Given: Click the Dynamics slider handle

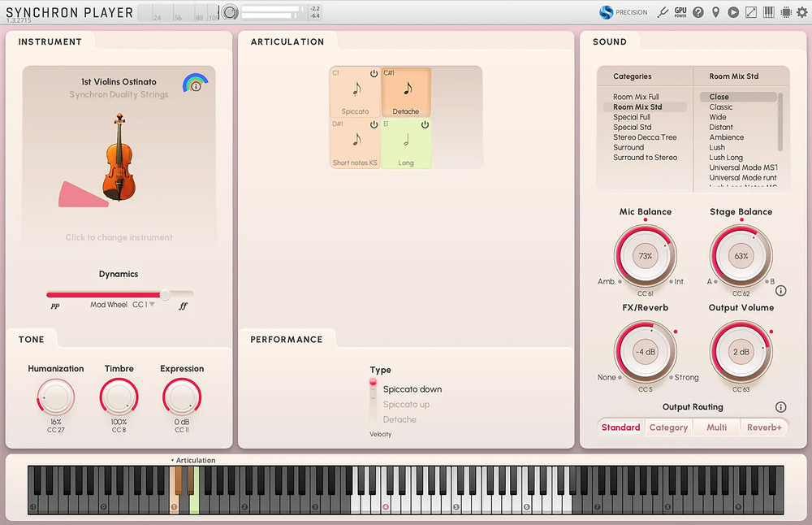Looking at the screenshot, I should click(166, 294).
